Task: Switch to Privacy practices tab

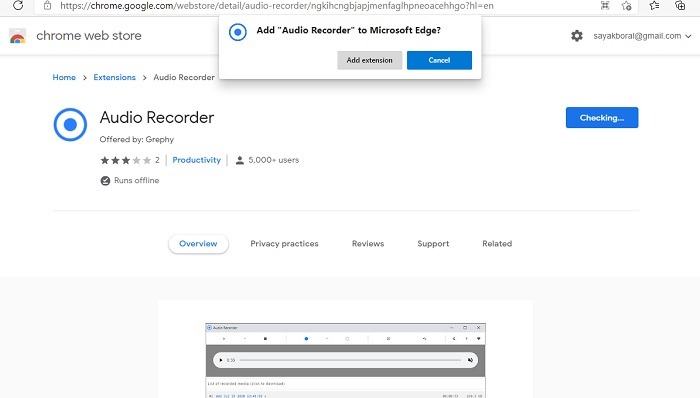Action: [284, 244]
